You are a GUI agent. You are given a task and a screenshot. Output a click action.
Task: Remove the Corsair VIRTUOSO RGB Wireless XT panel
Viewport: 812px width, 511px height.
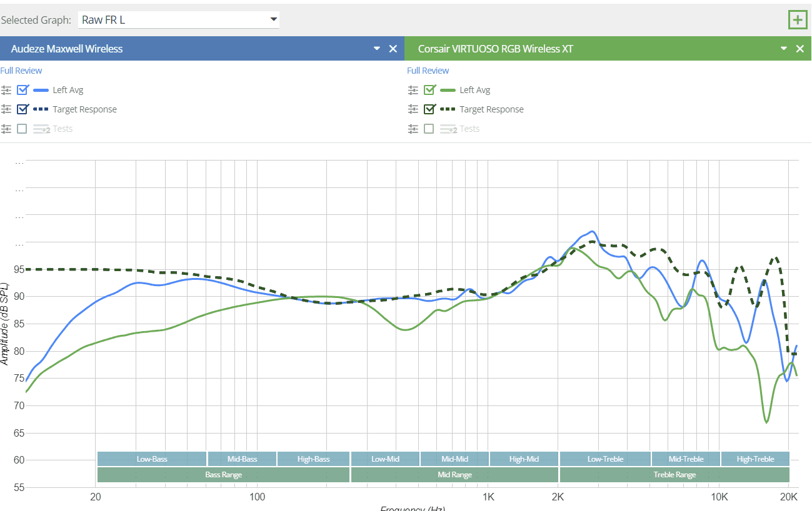800,49
